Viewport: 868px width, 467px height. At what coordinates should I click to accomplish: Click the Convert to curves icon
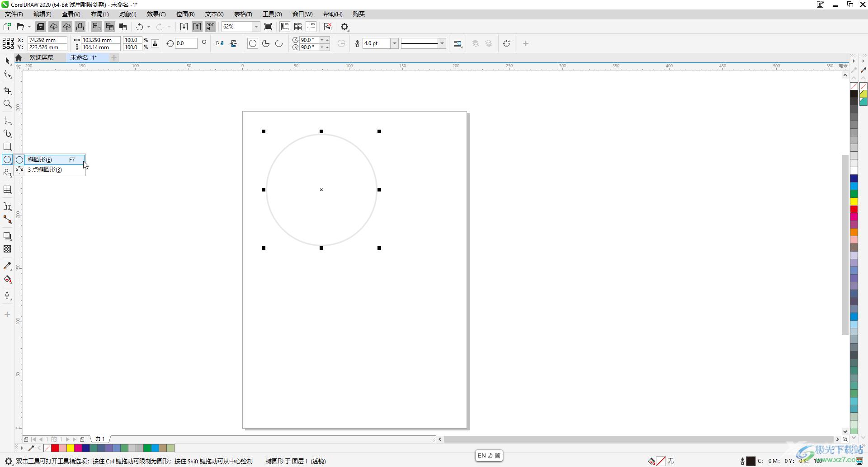click(x=507, y=43)
